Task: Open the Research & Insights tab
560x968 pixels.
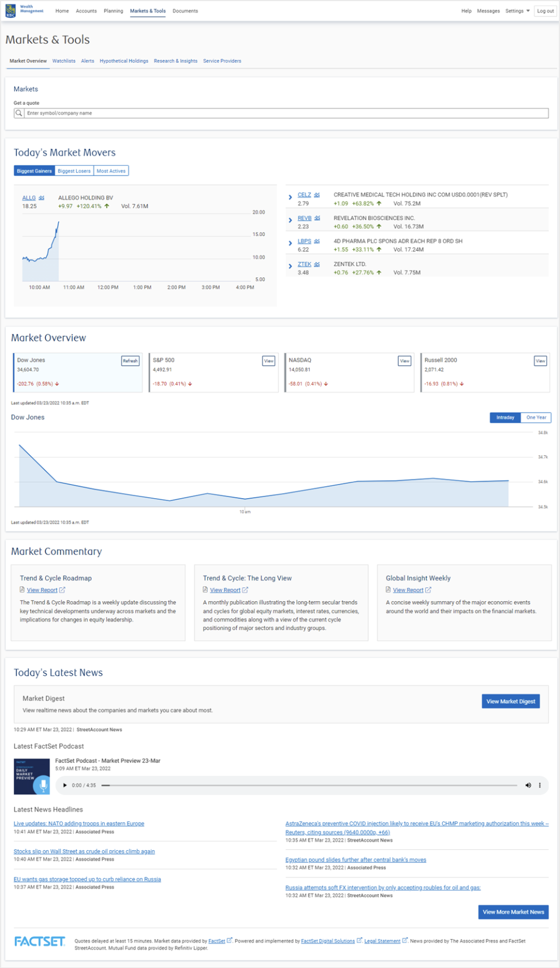Action: [x=176, y=61]
